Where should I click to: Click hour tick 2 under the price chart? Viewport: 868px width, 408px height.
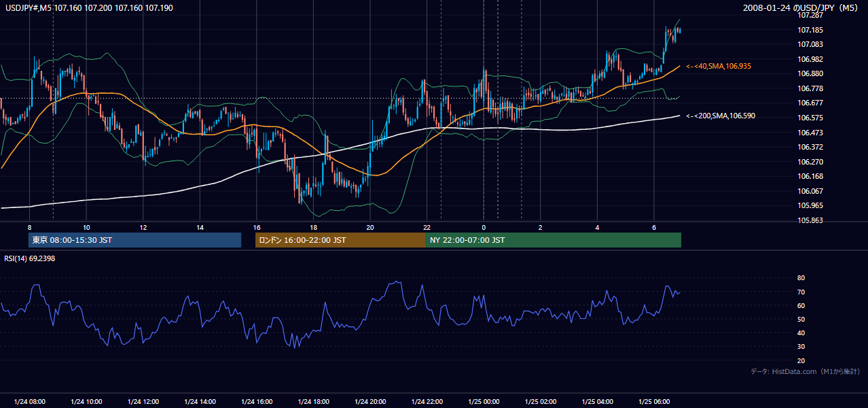[541, 227]
